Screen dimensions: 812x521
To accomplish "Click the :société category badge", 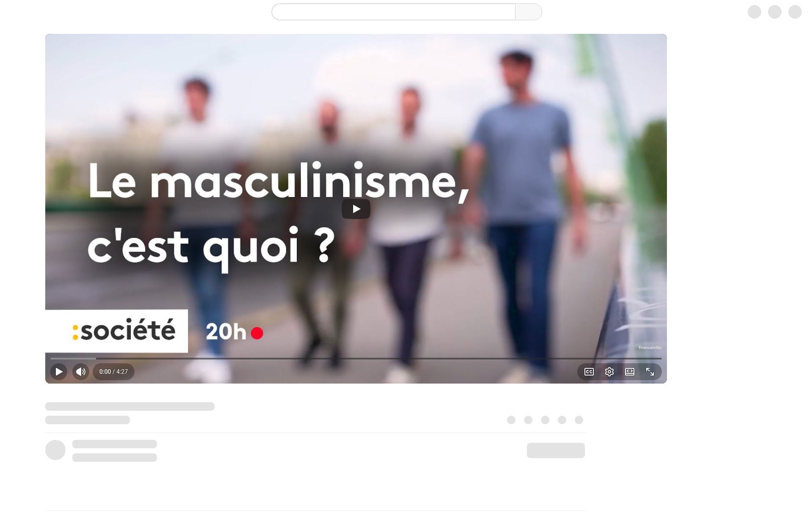I will (117, 331).
